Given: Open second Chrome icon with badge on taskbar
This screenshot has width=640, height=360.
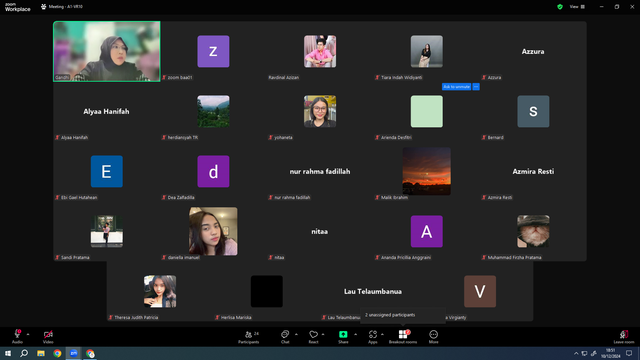Looking at the screenshot, I should coord(90,353).
